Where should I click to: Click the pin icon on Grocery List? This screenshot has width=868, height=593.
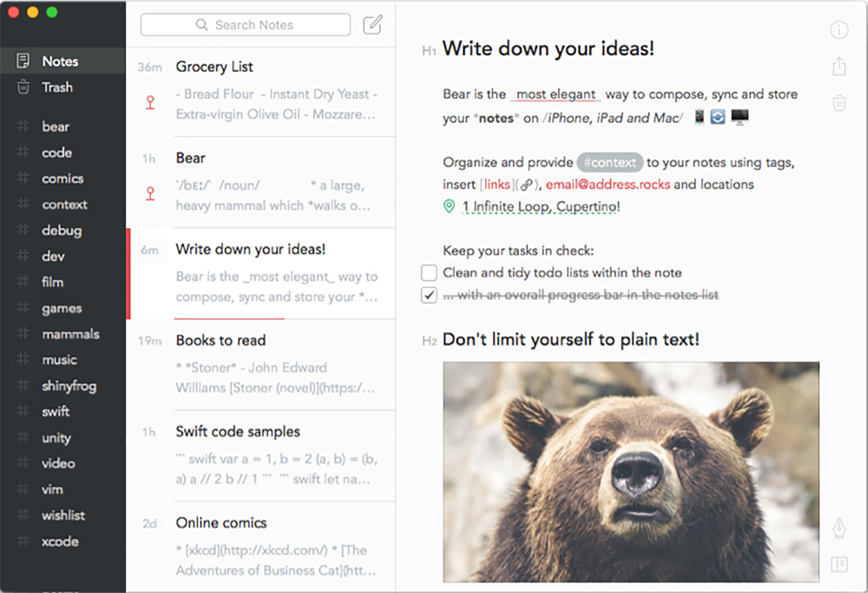(150, 102)
